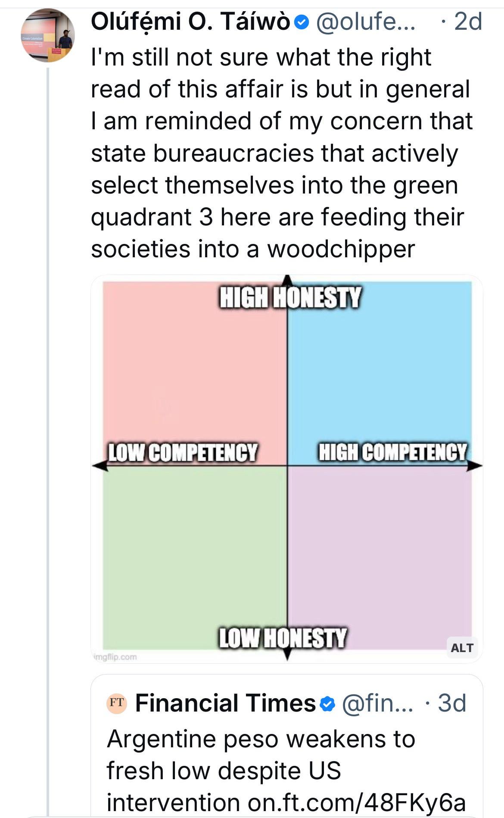Click the imgflip.com watermark on the image
The width and height of the screenshot is (504, 818).
[115, 657]
